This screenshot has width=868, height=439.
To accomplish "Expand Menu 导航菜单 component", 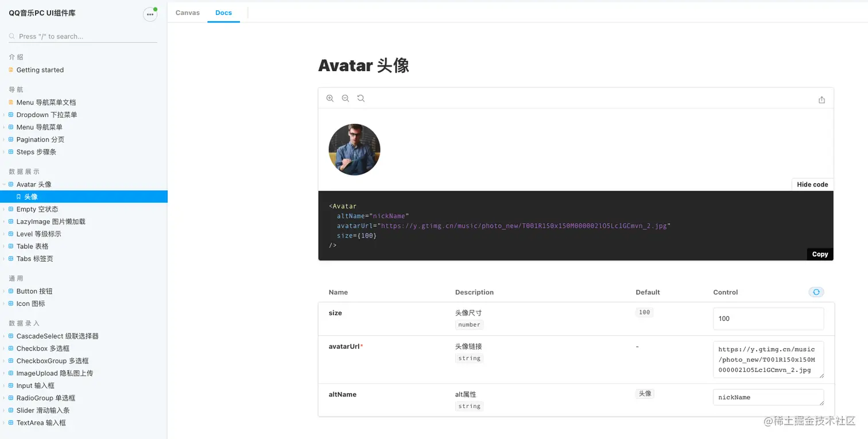I will [x=40, y=127].
